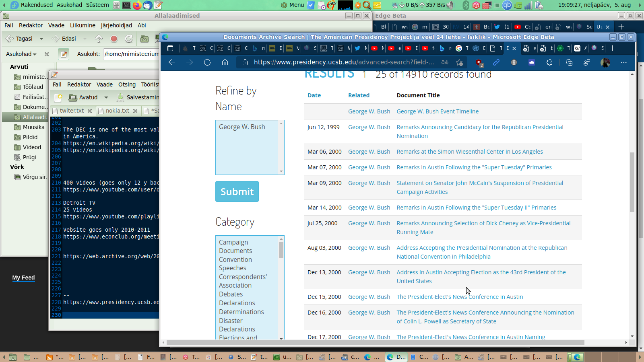Open the volume tray icon
This screenshot has width=644, height=362.
pyautogui.click(x=450, y=5)
